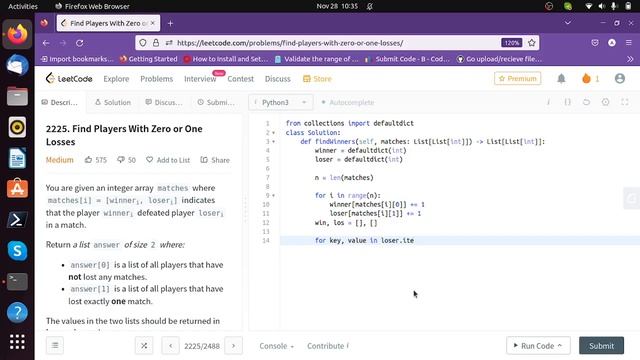This screenshot has width=640, height=360.
Task: Open Ubuntu Software store icon
Action: (17, 189)
